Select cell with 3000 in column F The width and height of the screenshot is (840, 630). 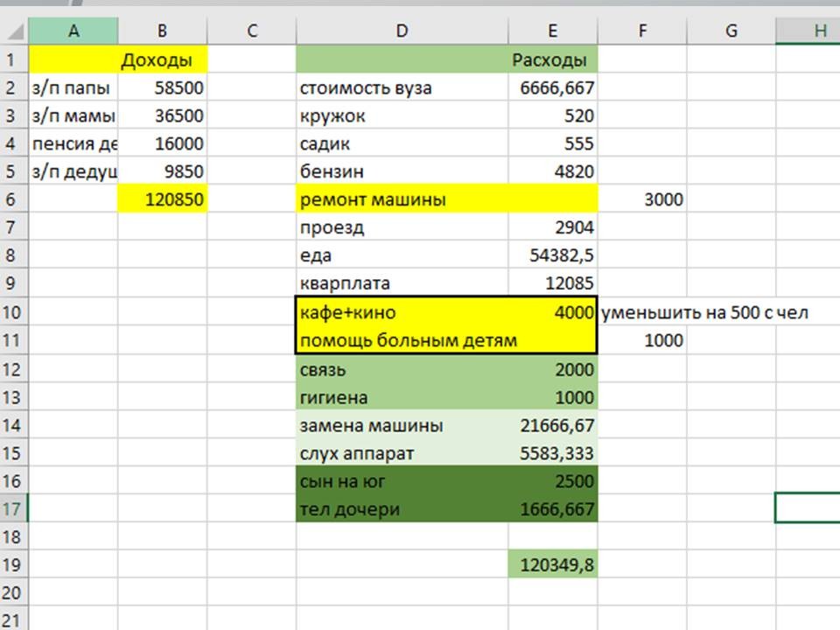point(642,199)
